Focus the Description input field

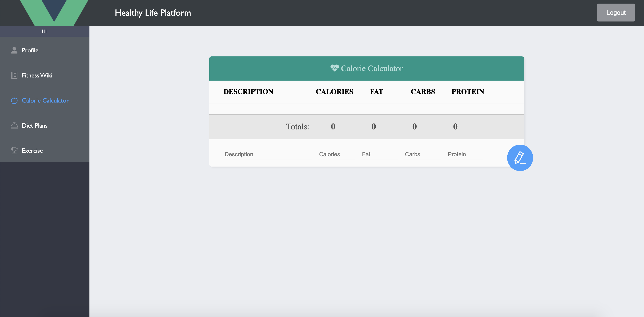click(267, 154)
